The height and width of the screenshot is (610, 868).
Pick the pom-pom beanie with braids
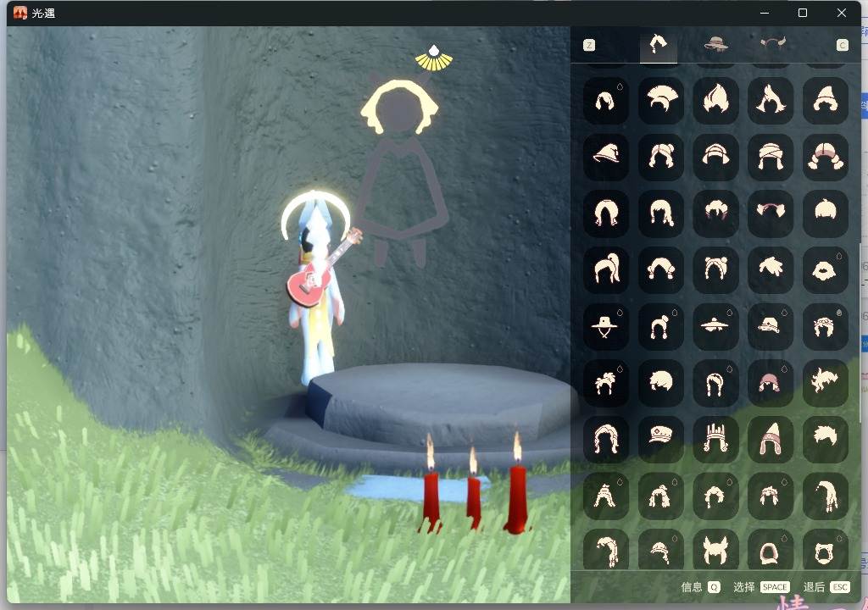pyautogui.click(x=661, y=326)
